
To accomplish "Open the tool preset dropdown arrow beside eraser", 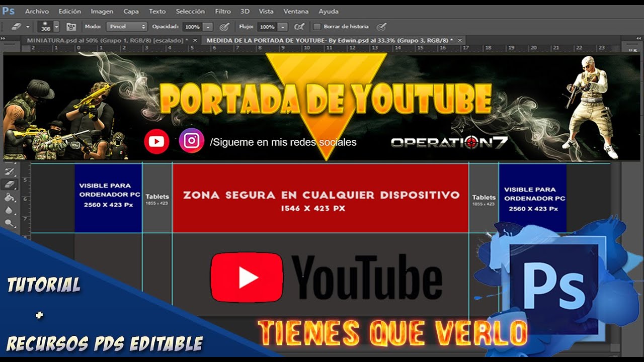I will point(27,27).
